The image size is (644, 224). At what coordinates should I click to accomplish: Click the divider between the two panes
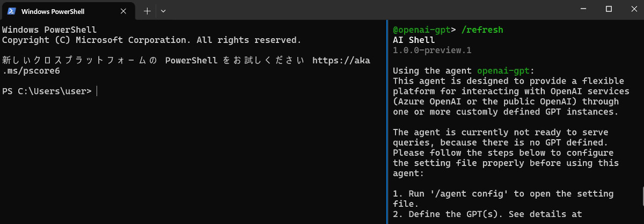386,122
